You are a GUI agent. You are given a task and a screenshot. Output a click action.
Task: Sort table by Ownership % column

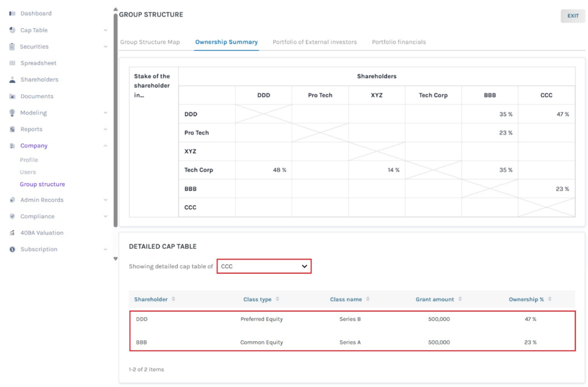pos(550,299)
